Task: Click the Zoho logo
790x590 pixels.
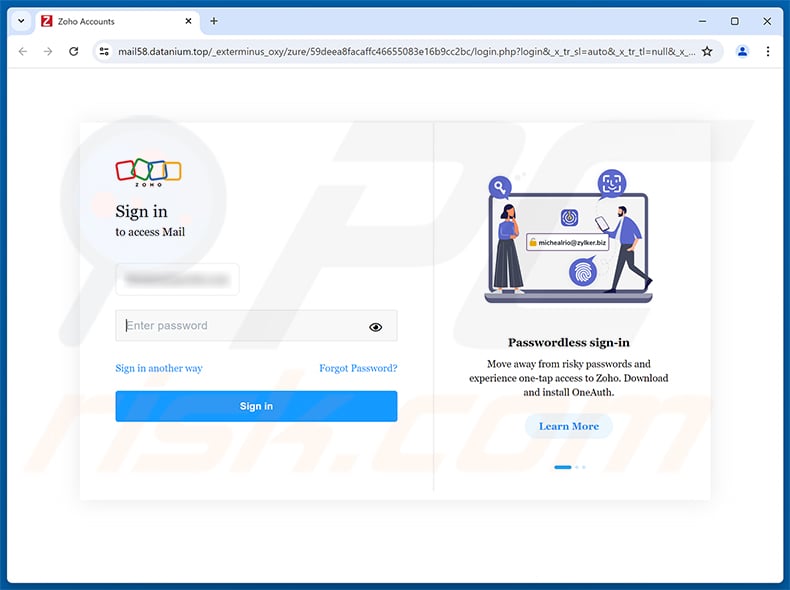Action: pos(148,172)
